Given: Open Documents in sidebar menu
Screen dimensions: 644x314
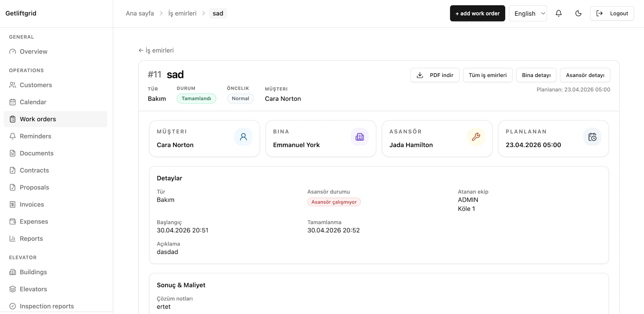Looking at the screenshot, I should pos(56,153).
